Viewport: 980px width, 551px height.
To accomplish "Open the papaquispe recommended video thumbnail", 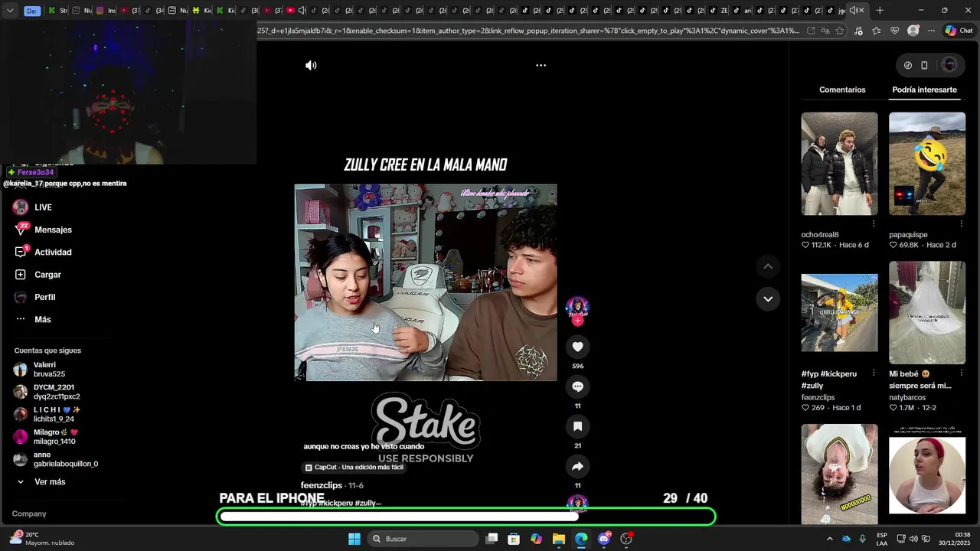I will point(927,164).
